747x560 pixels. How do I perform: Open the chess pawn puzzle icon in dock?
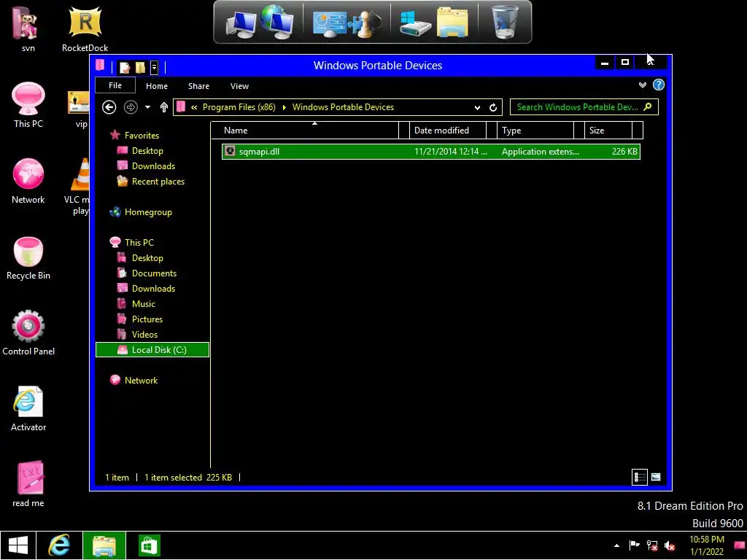[x=366, y=23]
